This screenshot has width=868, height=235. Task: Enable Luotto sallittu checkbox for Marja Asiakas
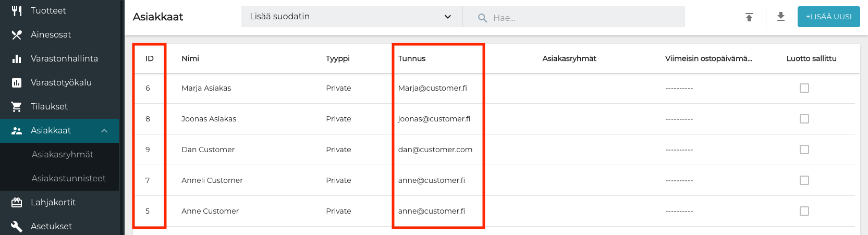point(804,88)
